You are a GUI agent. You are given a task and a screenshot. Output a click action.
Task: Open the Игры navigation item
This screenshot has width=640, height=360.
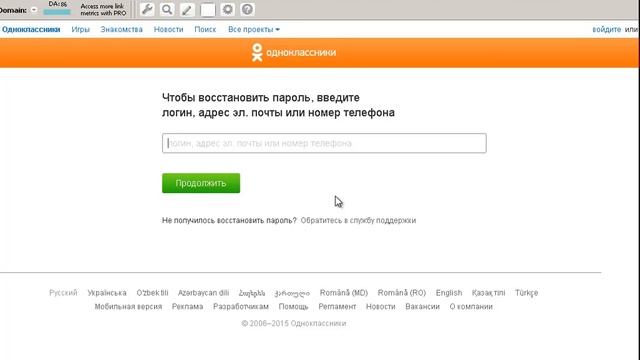pyautogui.click(x=80, y=29)
